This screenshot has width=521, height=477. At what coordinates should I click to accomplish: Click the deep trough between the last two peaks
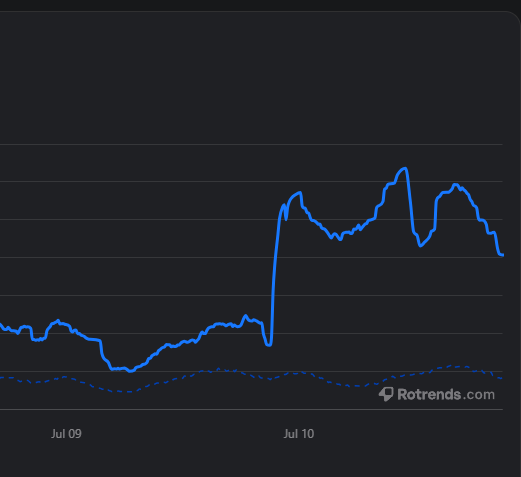[420, 245]
